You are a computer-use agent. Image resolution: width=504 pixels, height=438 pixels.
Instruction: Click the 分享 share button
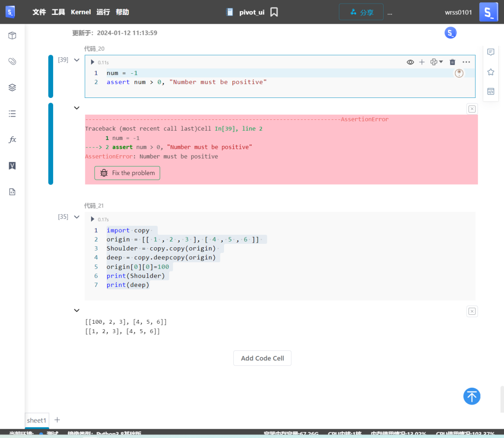pyautogui.click(x=361, y=12)
